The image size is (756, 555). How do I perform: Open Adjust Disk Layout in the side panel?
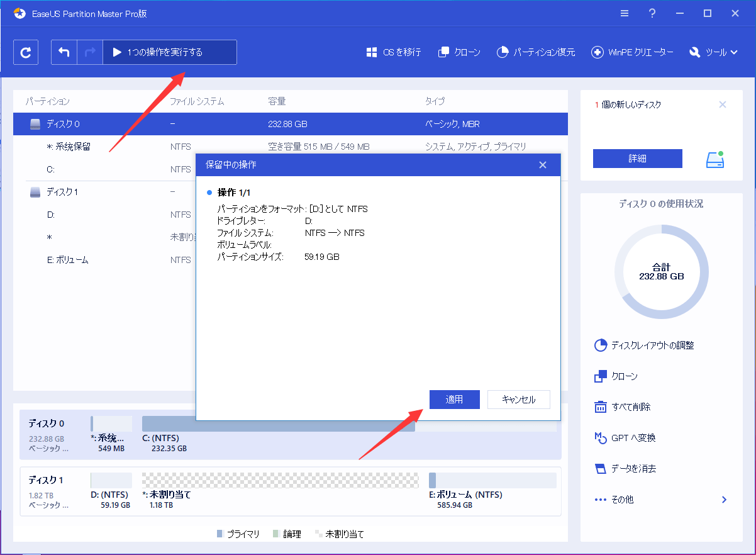(x=644, y=345)
